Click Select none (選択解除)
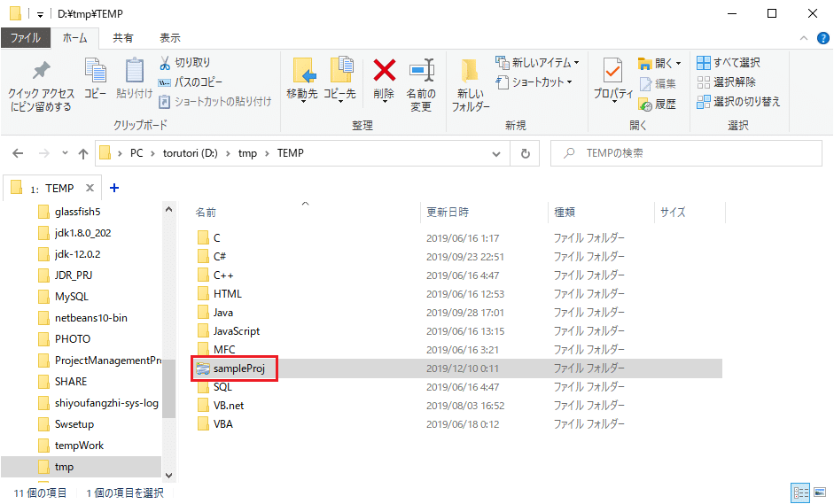 (x=727, y=81)
